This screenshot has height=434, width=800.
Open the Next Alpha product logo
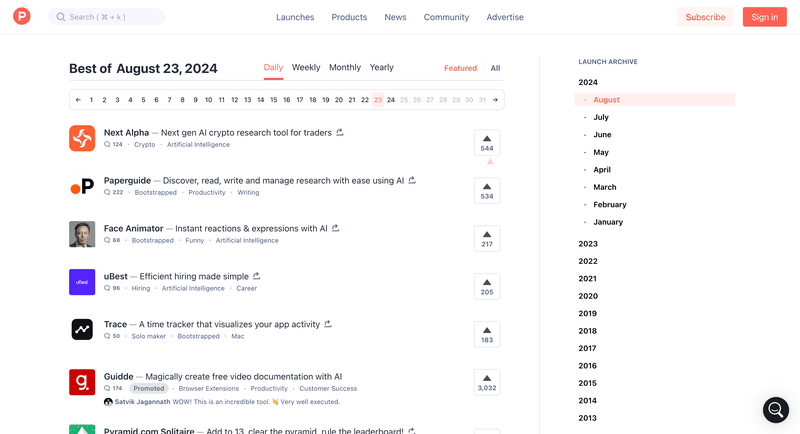click(x=82, y=138)
